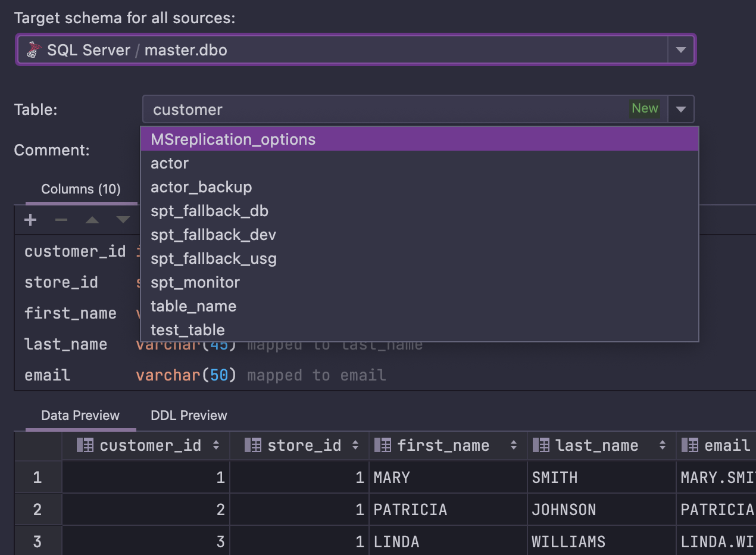Image resolution: width=756 pixels, height=555 pixels.
Task: Switch to the DDL Preview tab
Action: (x=189, y=416)
